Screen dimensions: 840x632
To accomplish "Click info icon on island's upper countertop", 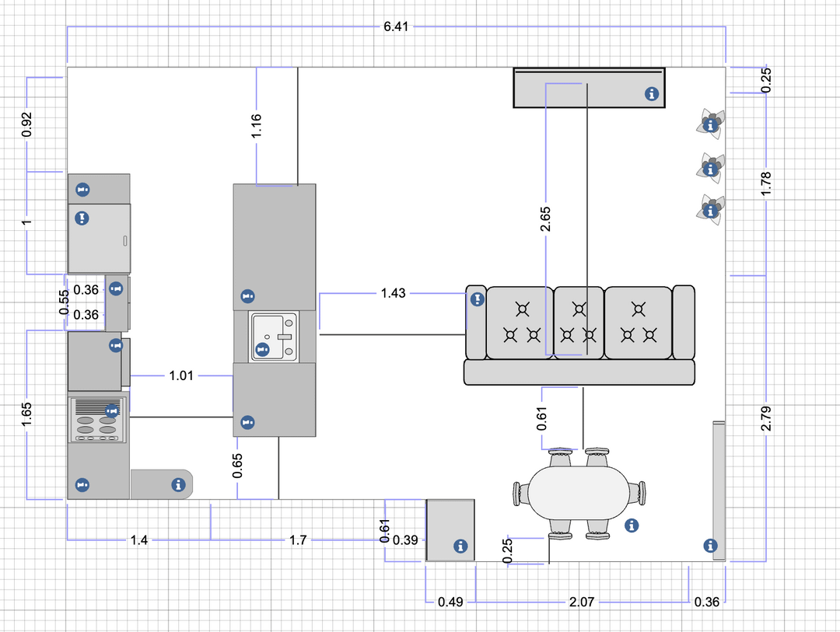I will coord(247,295).
